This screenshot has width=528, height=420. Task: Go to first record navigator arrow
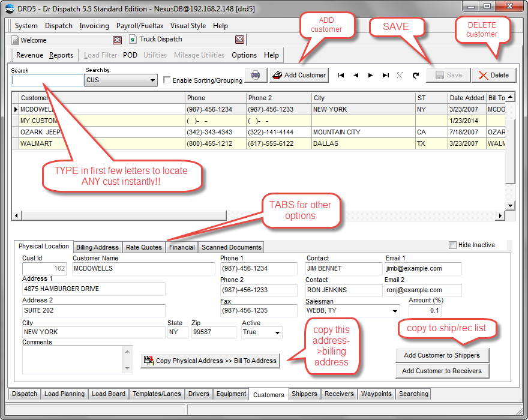point(341,75)
